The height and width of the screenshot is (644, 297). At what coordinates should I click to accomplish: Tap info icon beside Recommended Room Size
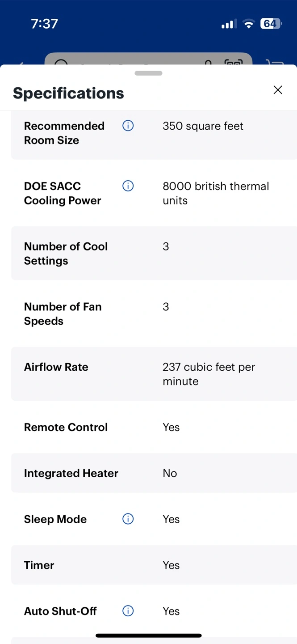pyautogui.click(x=128, y=126)
